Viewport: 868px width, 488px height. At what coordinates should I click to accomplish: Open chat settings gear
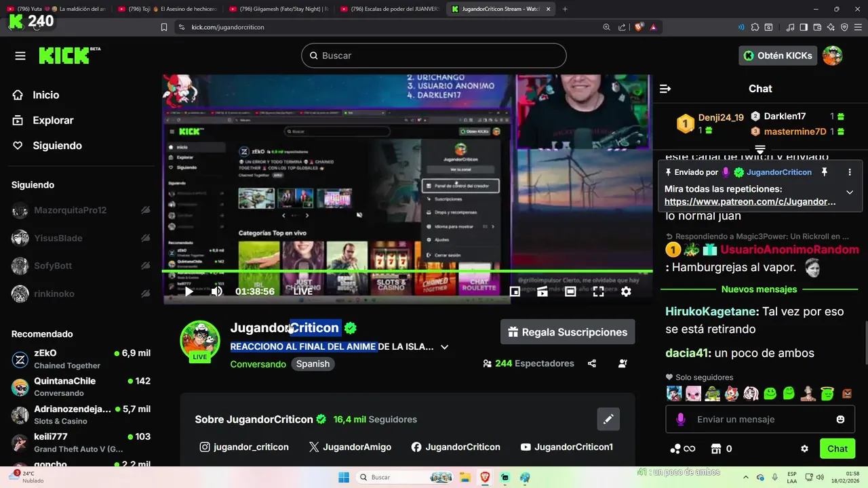(x=804, y=449)
